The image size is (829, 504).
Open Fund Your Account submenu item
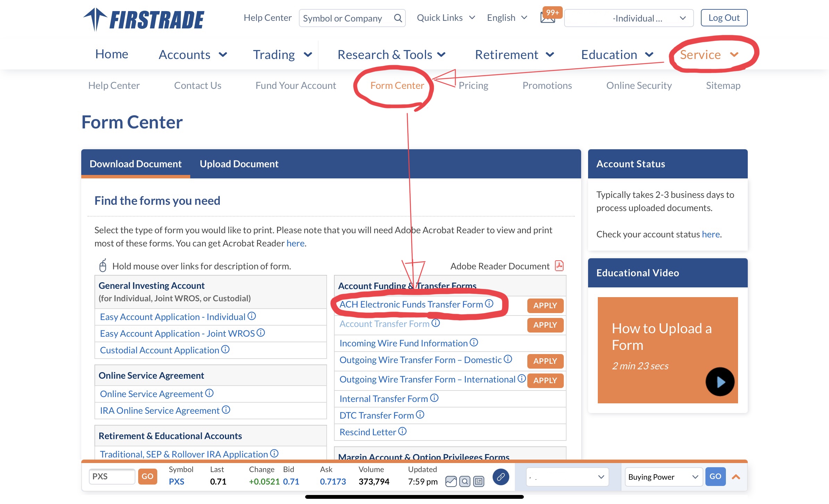coord(296,85)
